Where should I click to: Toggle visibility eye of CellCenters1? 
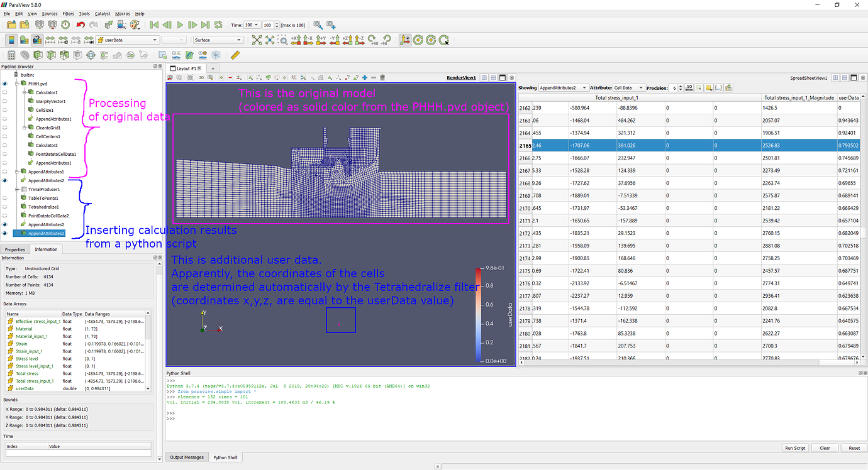coord(5,136)
